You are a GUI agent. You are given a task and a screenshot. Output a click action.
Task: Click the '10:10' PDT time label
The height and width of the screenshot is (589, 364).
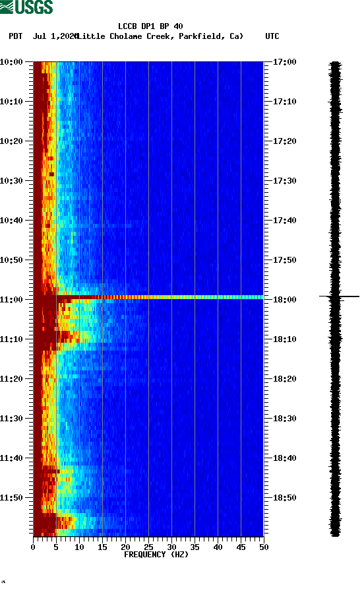11,102
